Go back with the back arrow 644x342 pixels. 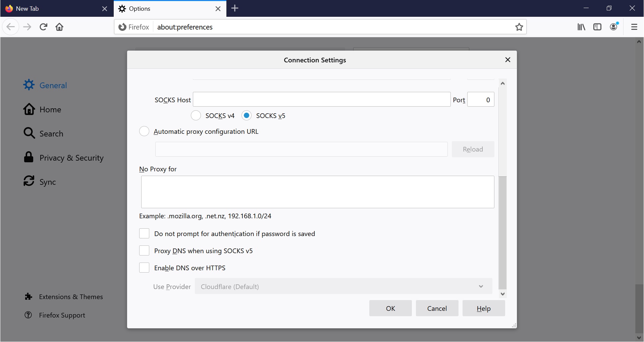point(11,27)
